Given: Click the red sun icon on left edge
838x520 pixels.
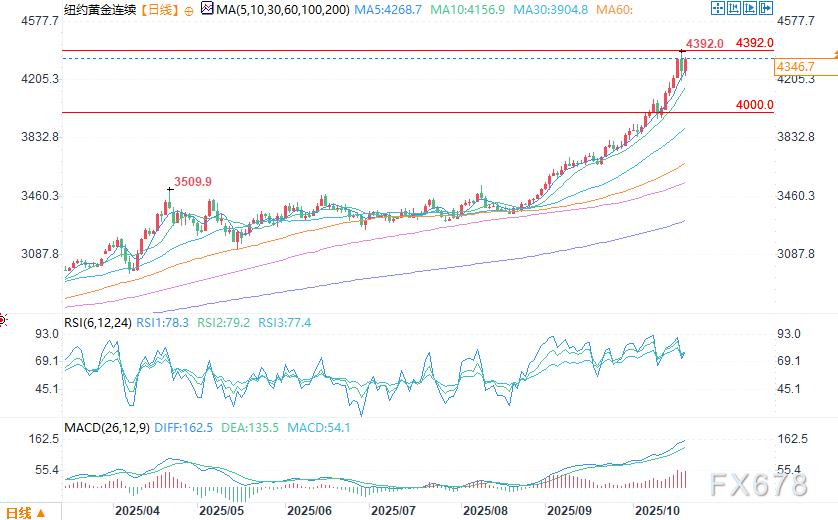Looking at the screenshot, I should [x=3, y=320].
